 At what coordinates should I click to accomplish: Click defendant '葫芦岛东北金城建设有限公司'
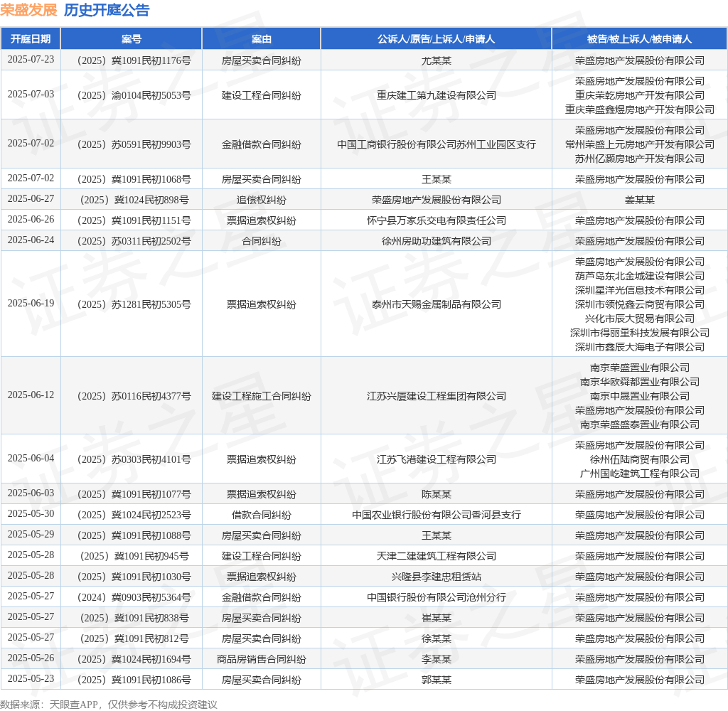(639, 276)
